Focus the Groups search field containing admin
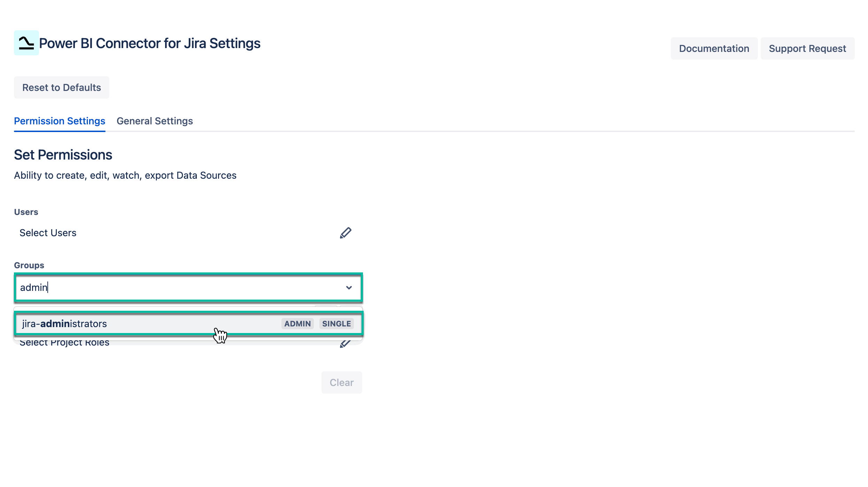Screen dimensions: 868x487 point(174,287)
